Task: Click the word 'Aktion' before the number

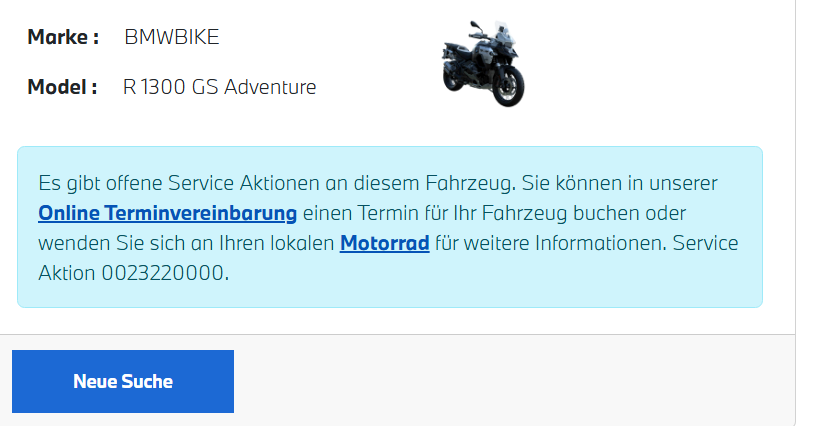Action: (67, 272)
